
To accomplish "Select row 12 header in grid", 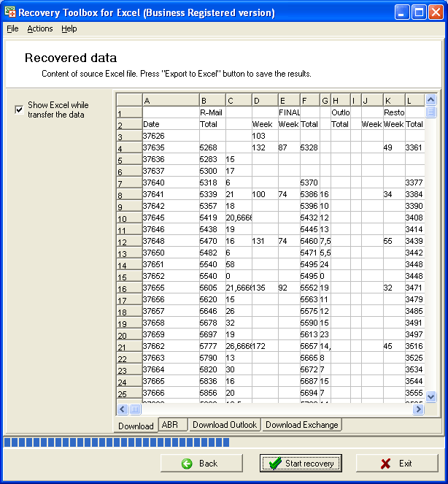I will (128, 241).
